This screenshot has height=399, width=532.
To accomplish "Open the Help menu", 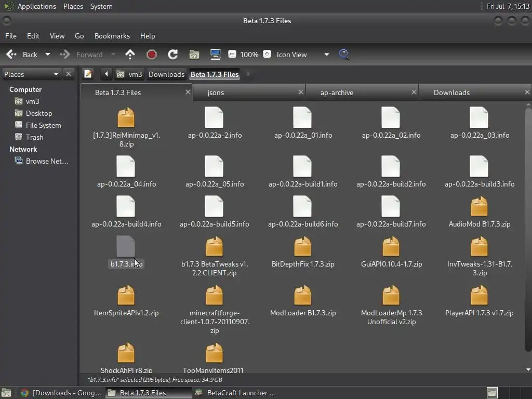I will tap(148, 36).
